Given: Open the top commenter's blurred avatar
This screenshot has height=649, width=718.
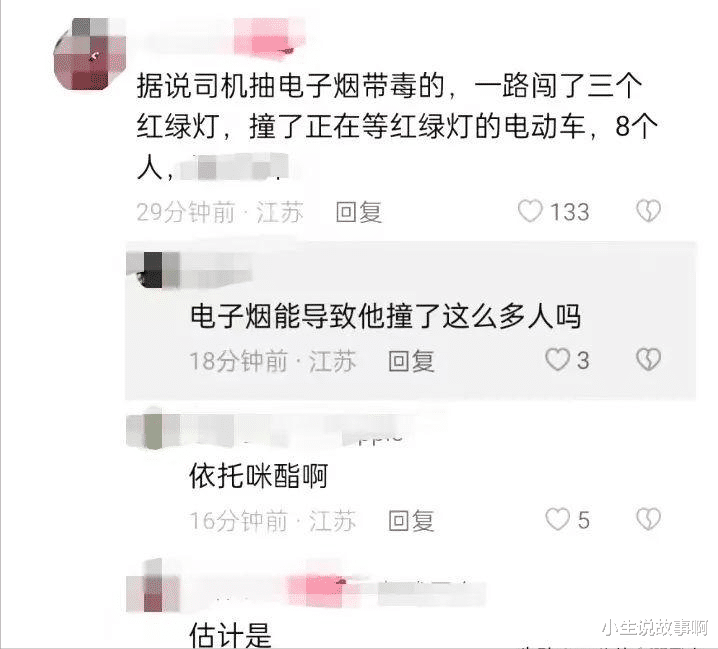Looking at the screenshot, I should [90, 54].
